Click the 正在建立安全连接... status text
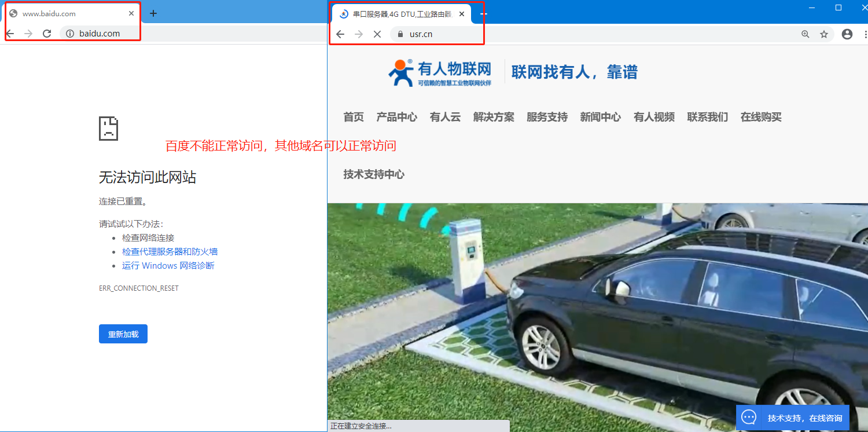Screen dimensions: 868x432 click(x=361, y=426)
